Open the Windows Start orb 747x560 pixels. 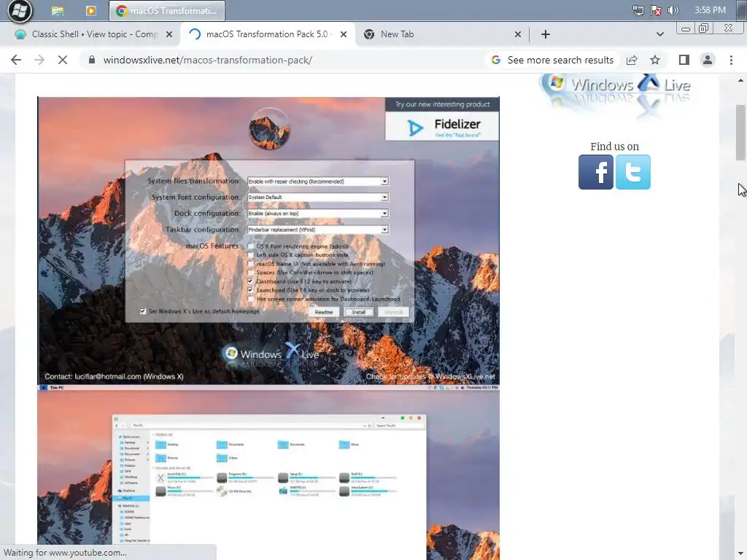tap(20, 10)
